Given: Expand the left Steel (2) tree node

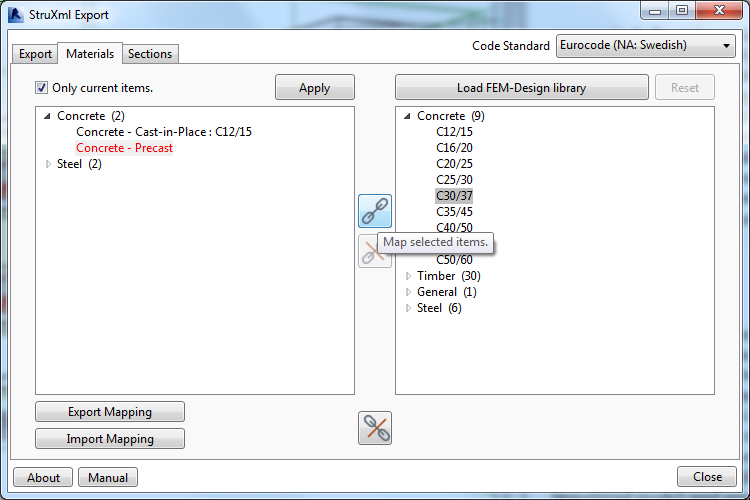Looking at the screenshot, I should pos(48,164).
